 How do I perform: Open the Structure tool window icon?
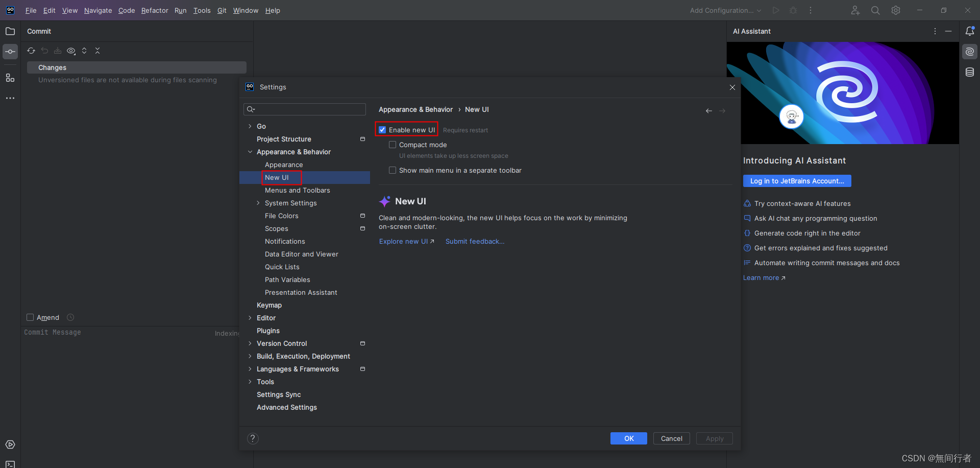[x=10, y=78]
